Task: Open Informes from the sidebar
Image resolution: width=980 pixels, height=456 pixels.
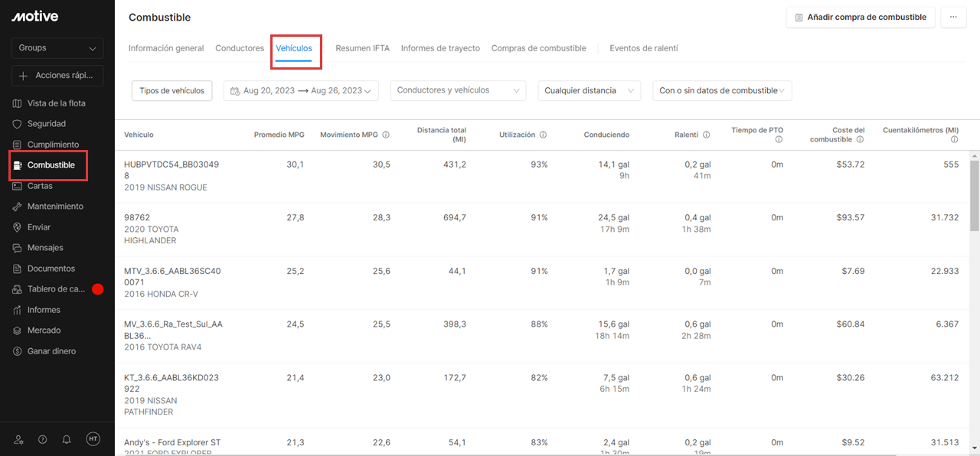Action: coord(46,309)
